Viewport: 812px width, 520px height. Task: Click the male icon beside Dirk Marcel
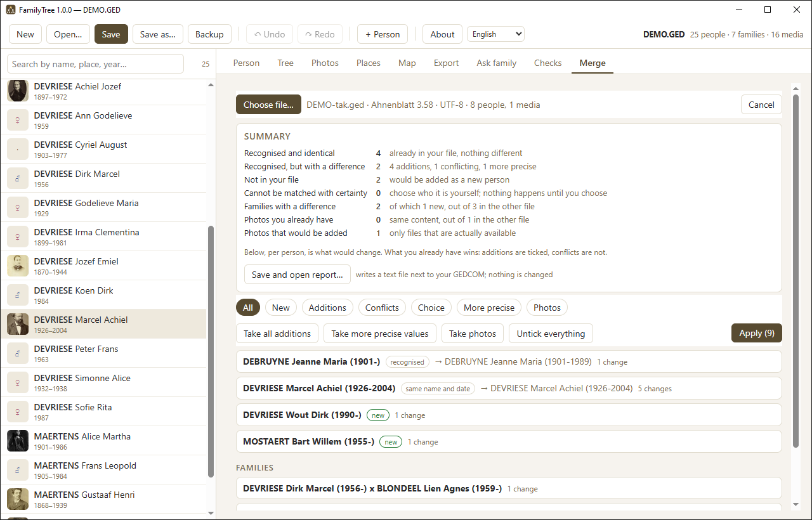tap(18, 178)
